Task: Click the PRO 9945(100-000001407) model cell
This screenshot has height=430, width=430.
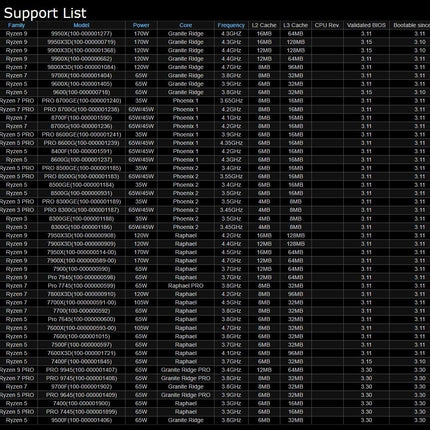Action: coord(81,370)
